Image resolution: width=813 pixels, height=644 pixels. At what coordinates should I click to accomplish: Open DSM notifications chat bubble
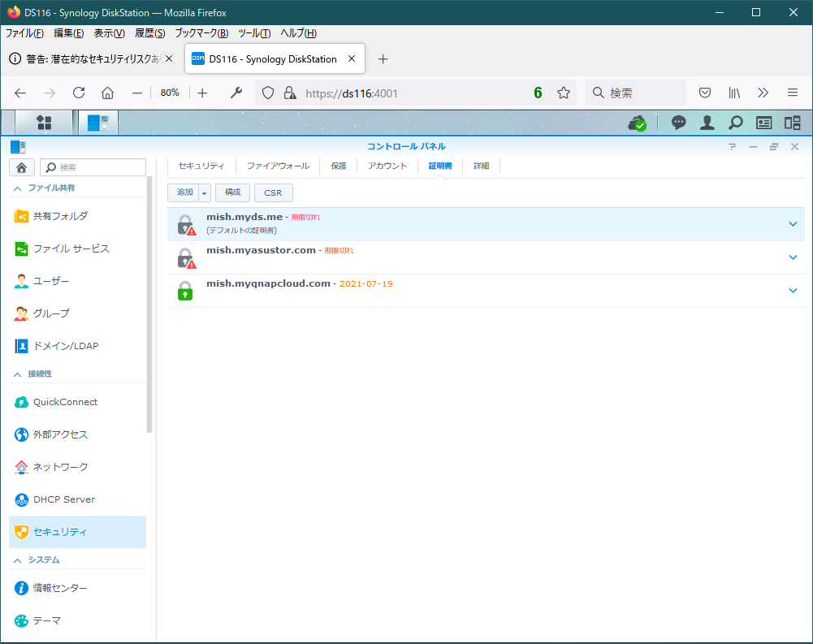(678, 123)
